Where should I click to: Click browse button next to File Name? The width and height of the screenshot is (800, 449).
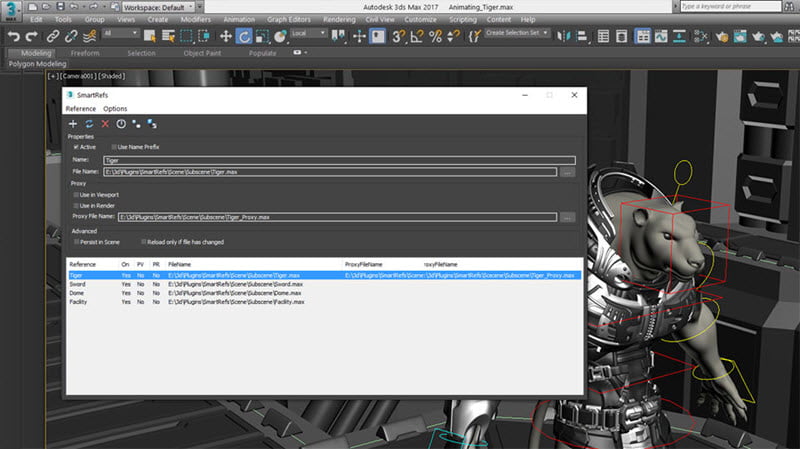pyautogui.click(x=567, y=172)
